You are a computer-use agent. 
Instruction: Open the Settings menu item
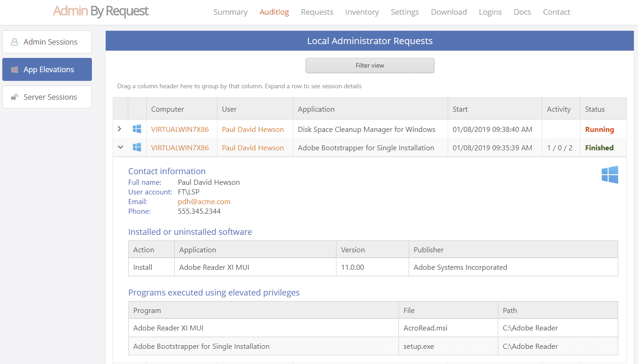(x=404, y=12)
